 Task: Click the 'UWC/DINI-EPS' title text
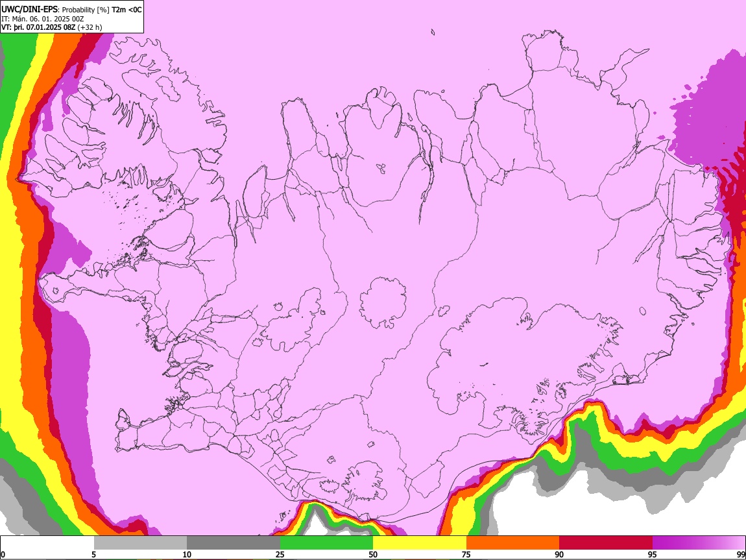click(30, 9)
